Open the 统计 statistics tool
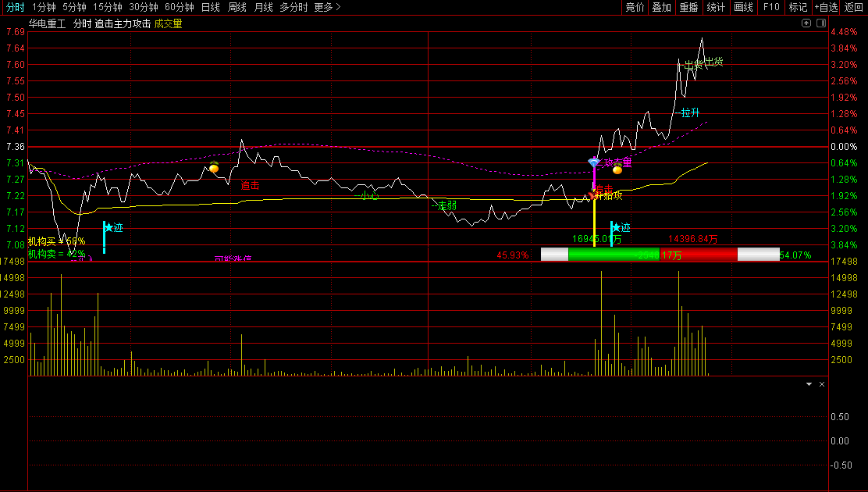This screenshot has height=492, width=868. [x=716, y=7]
